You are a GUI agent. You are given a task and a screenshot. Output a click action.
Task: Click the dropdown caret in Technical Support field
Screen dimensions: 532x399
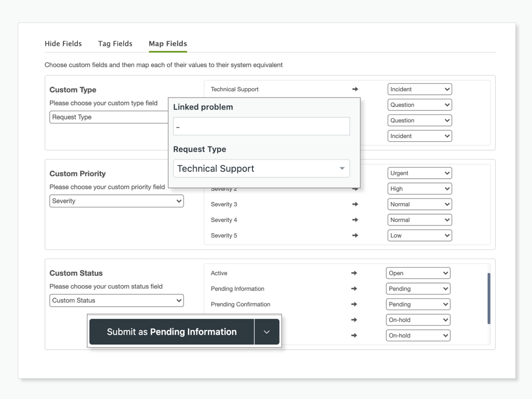coord(342,168)
